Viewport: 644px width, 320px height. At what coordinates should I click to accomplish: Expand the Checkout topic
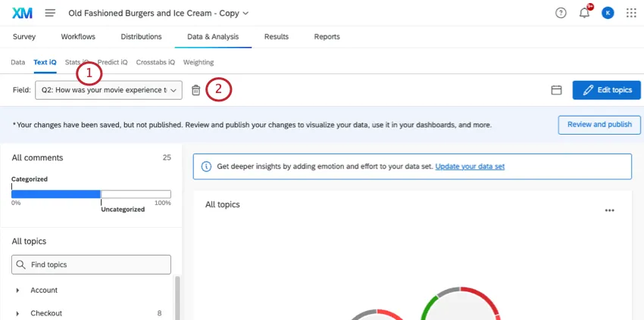17,313
